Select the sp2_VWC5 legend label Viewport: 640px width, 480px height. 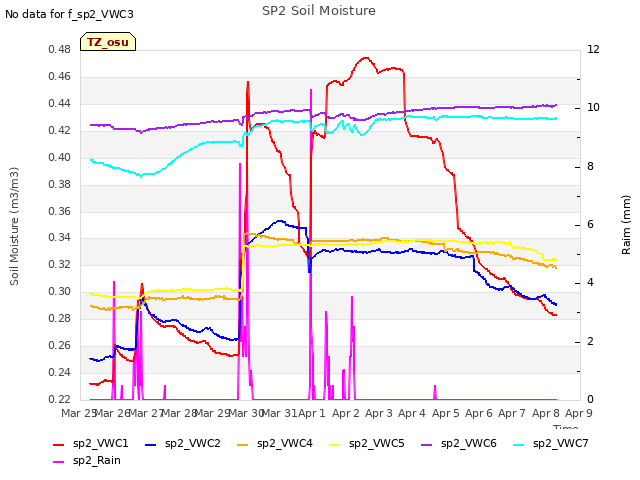376,444
